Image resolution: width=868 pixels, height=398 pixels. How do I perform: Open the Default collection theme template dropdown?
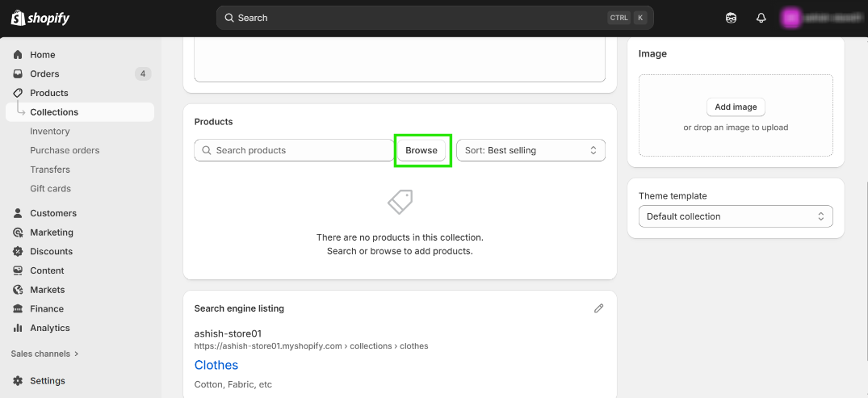point(735,216)
